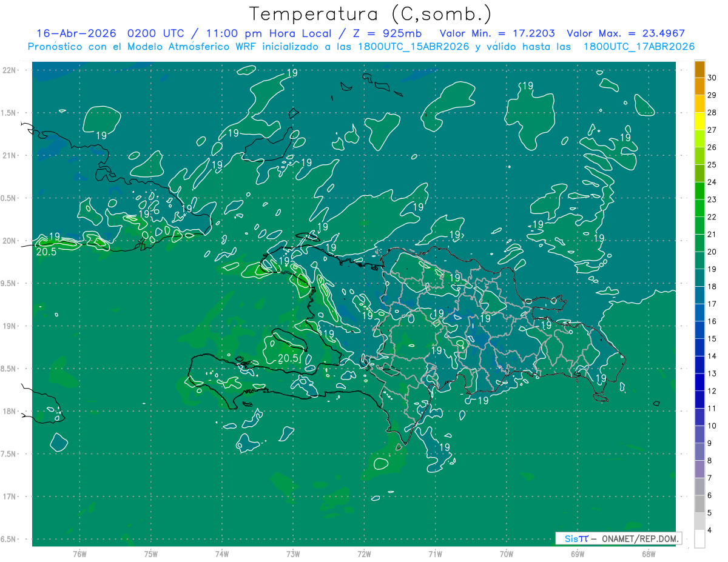Select the ONAMET/REP.DOM. credit label
728x562 pixels.
coord(641,538)
